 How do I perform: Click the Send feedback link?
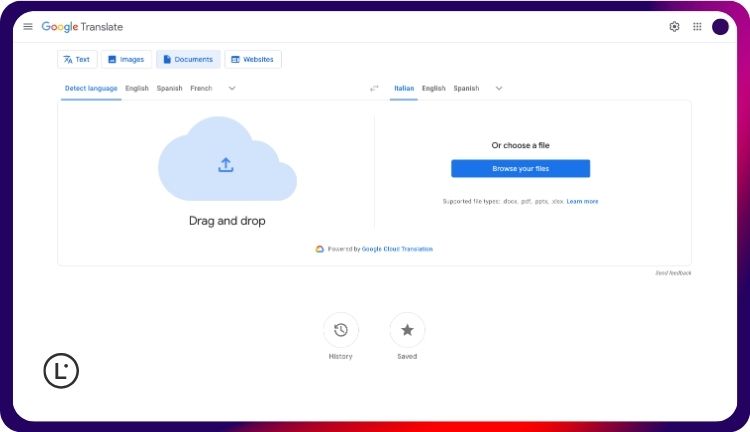673,273
